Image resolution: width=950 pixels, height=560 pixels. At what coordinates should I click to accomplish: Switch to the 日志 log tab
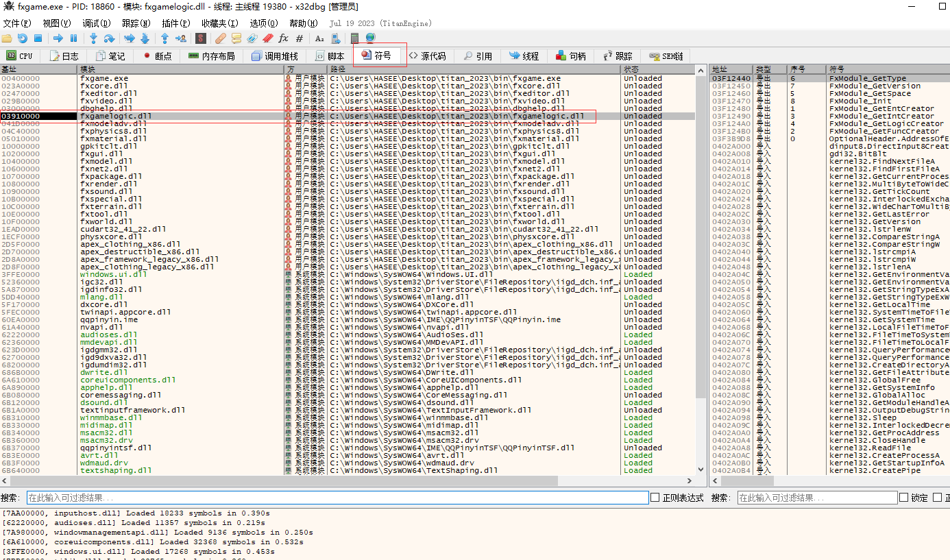[x=63, y=56]
